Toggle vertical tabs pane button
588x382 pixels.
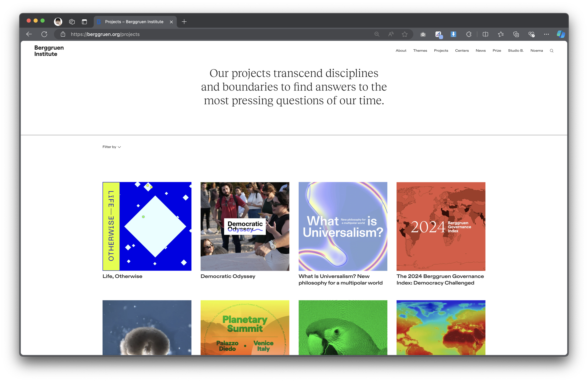pos(84,22)
